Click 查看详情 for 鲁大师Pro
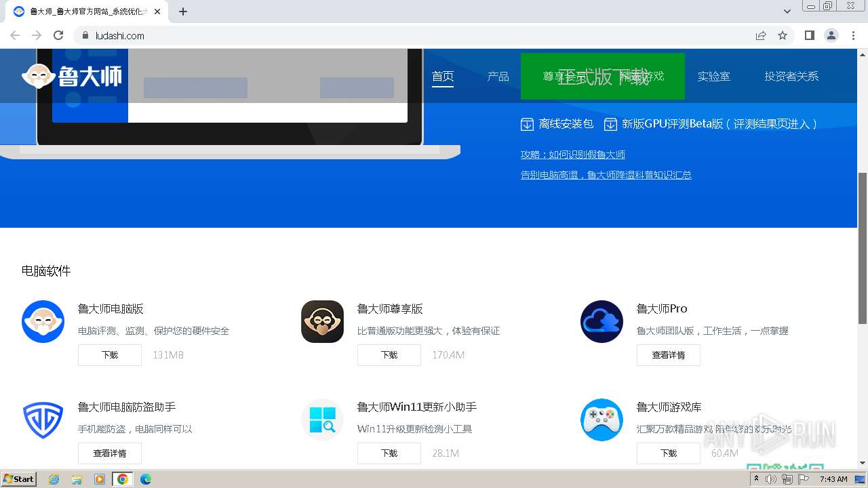Viewport: 868px width, 488px height. (669, 354)
